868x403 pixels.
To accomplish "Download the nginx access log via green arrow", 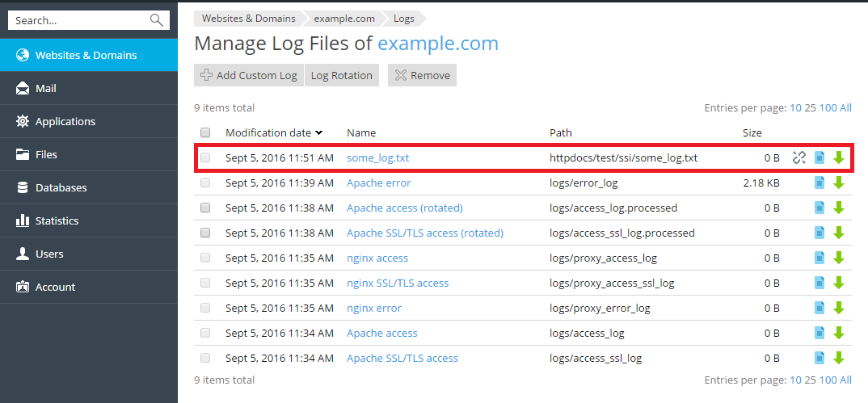I will (839, 258).
